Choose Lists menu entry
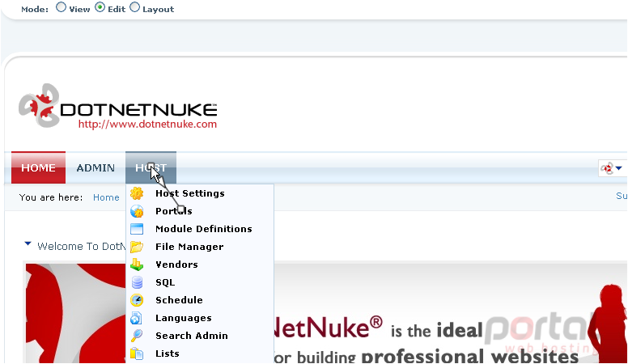The width and height of the screenshot is (628, 364). (200, 353)
